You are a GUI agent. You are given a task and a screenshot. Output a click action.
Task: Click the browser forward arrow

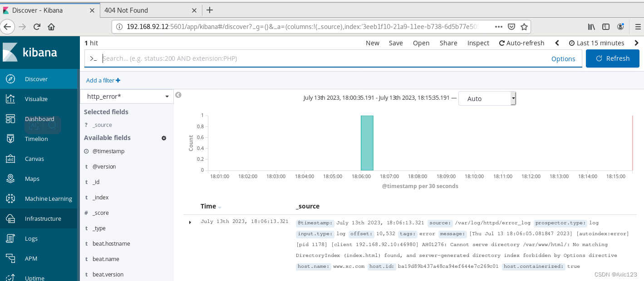22,27
